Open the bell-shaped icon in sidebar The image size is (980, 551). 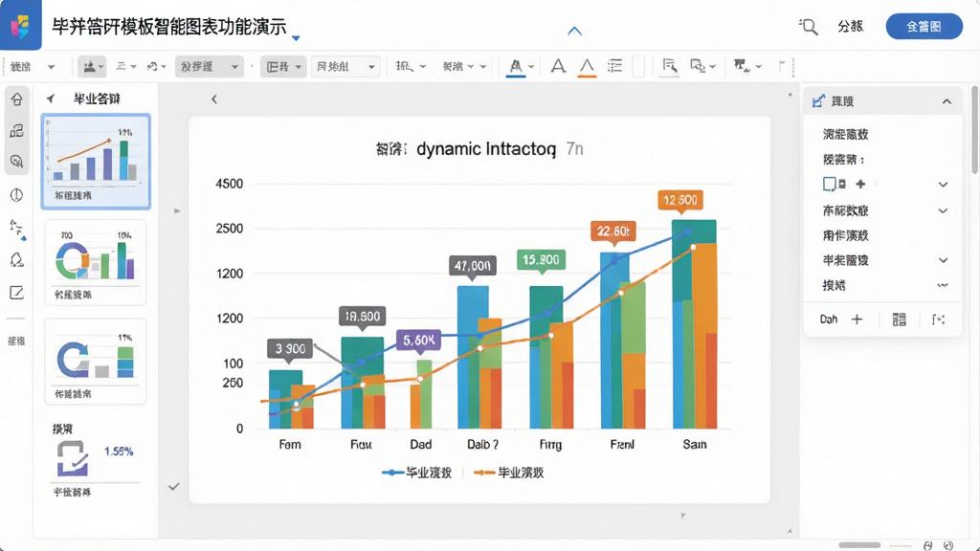click(x=17, y=260)
